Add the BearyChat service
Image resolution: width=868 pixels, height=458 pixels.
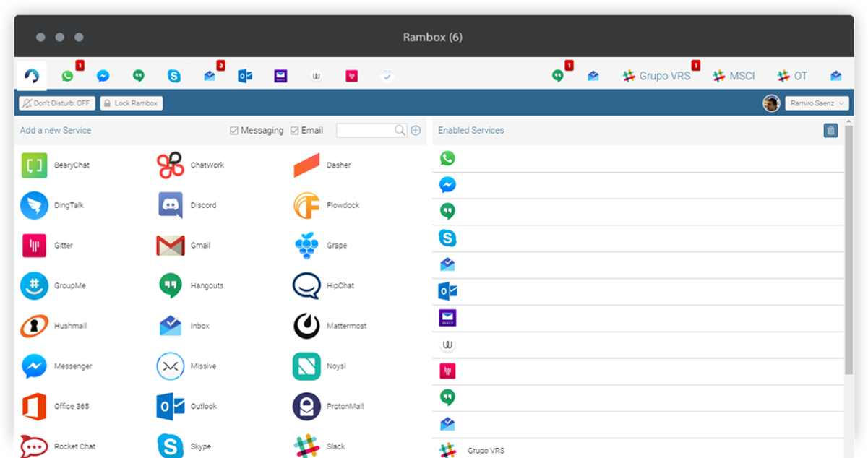click(x=56, y=165)
